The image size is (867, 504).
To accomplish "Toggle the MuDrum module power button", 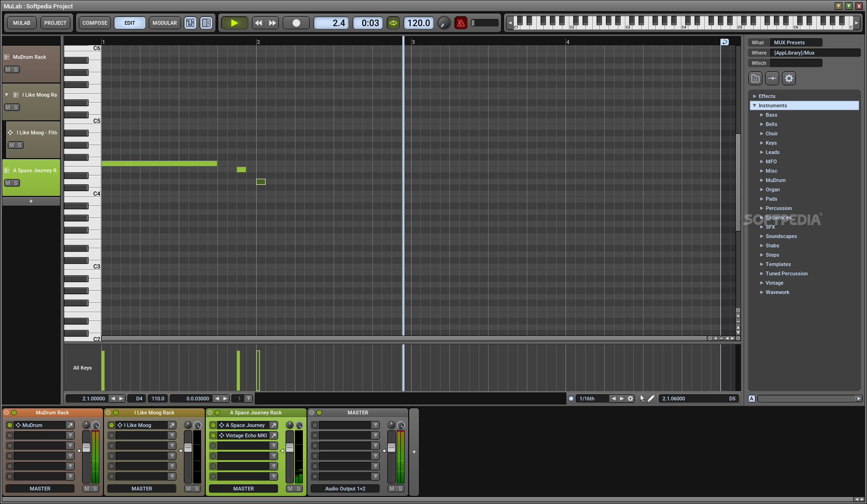I will pyautogui.click(x=10, y=425).
